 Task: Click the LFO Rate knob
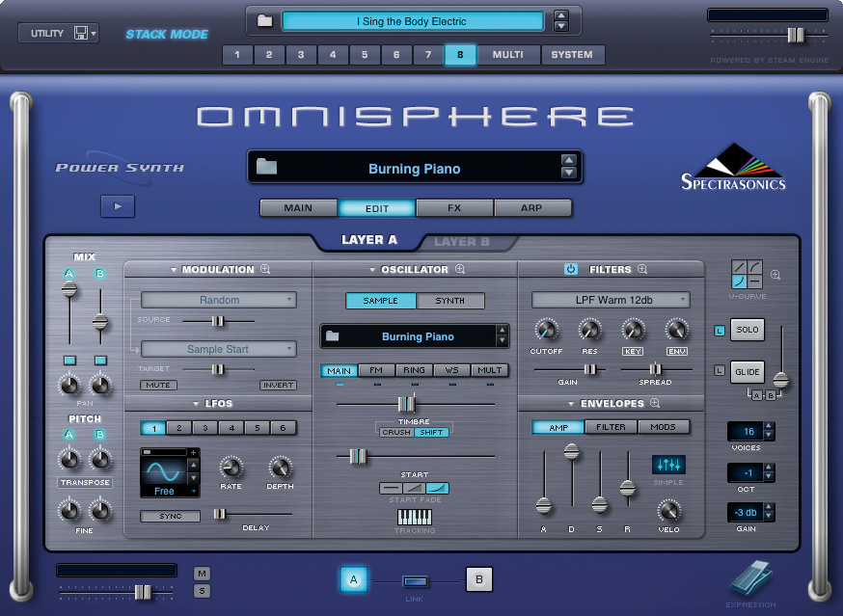point(231,468)
